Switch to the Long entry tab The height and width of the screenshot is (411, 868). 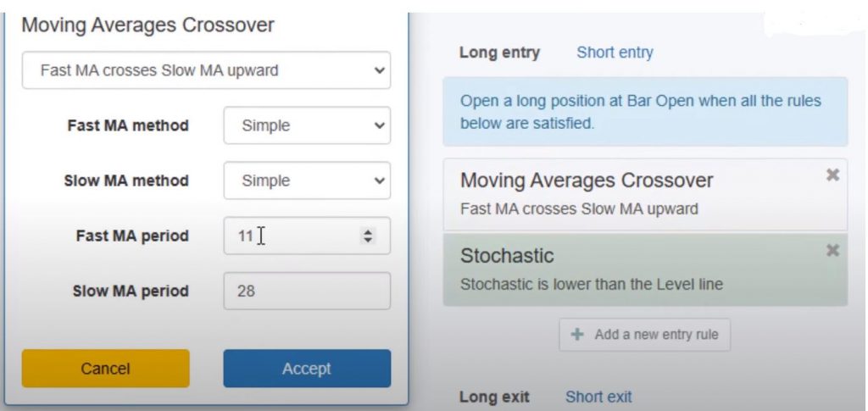point(499,53)
